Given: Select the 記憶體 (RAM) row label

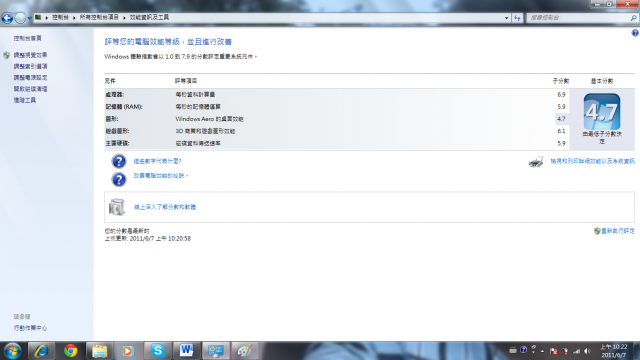Looking at the screenshot, I should 124,107.
